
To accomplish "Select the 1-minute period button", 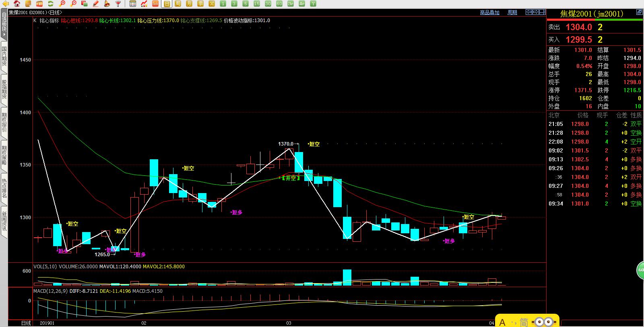I will pos(223,4).
